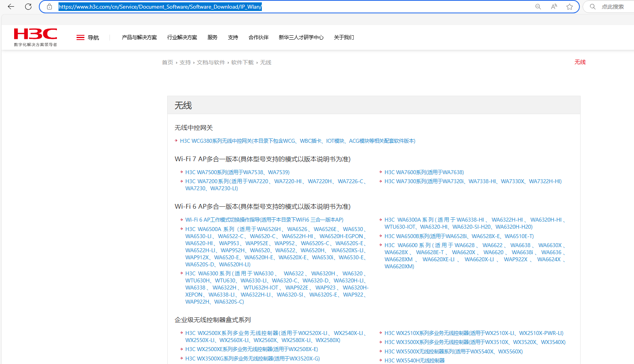The height and width of the screenshot is (364, 634).
Task: Click the search magnifier icon beside 点此搜索
Action: coord(593,7)
